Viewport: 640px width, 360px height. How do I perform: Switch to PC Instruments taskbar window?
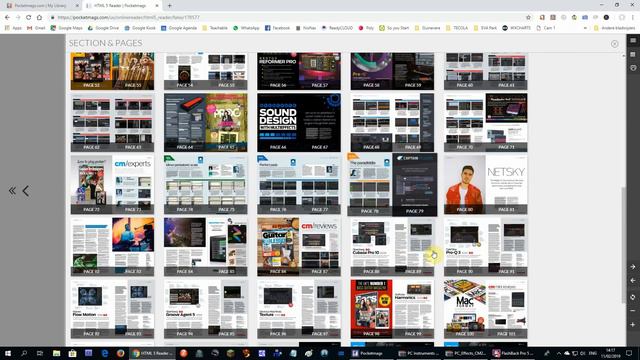(x=419, y=353)
